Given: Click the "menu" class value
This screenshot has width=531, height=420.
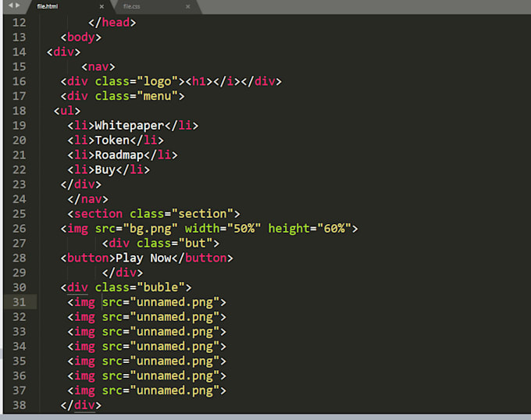Looking at the screenshot, I should 158,96.
